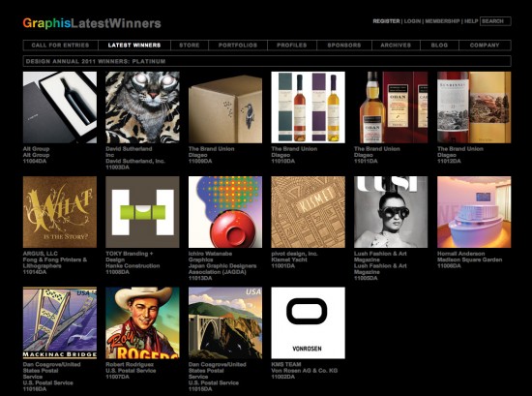Open the Roy Rogers cowboy thumbnail
Viewport: 532px width, 396px height.
tap(142, 323)
